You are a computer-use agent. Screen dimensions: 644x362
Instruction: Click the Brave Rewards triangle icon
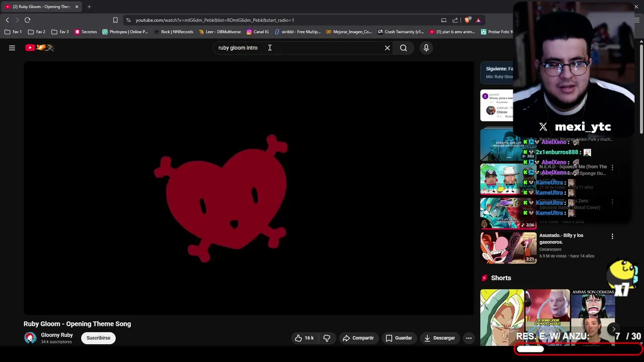click(x=478, y=20)
